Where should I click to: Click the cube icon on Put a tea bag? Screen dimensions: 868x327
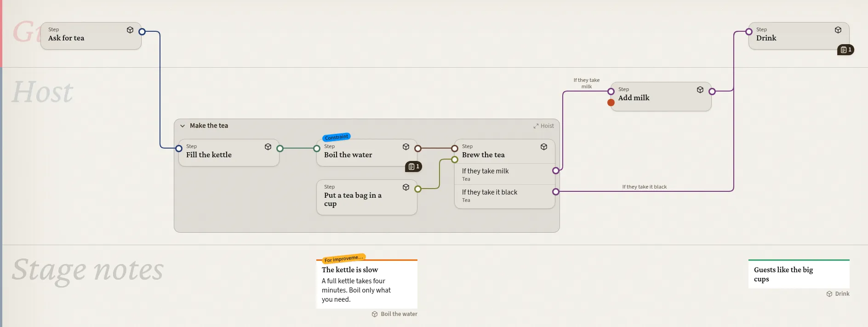(x=406, y=187)
